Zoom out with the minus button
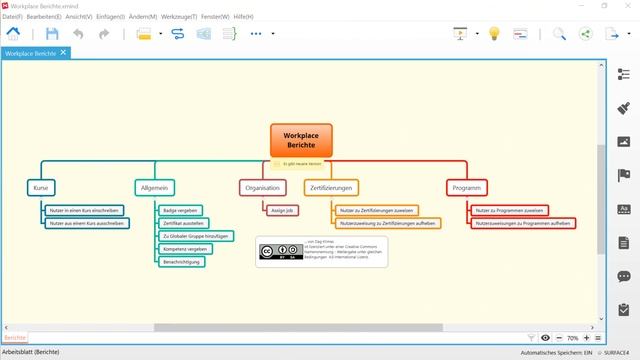This screenshot has height=360, width=640. click(x=559, y=338)
